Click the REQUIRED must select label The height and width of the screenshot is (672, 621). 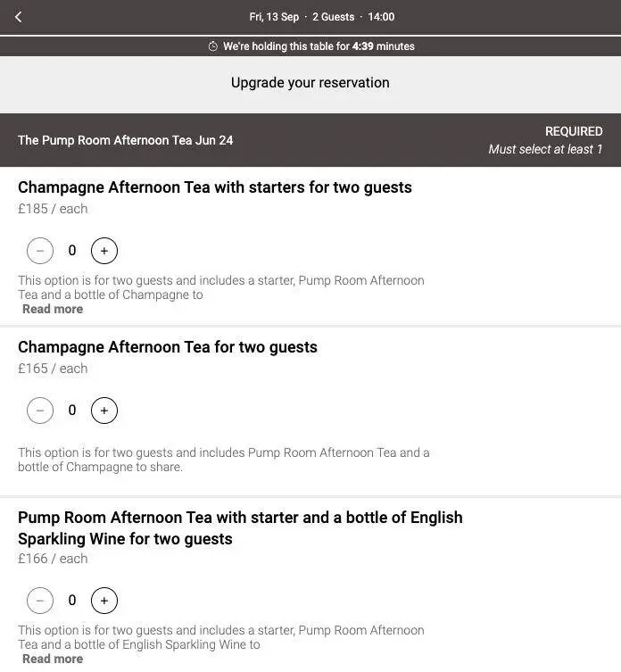coord(545,140)
